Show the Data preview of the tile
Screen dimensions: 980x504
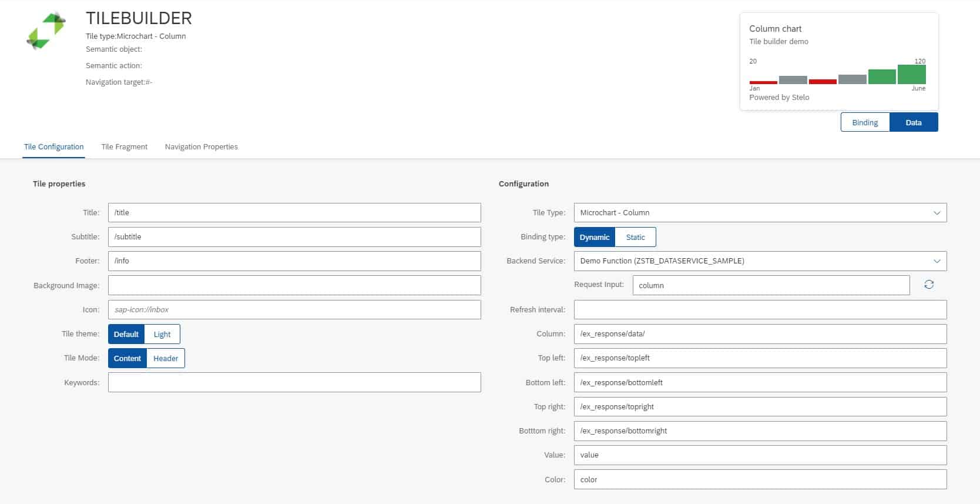click(914, 122)
